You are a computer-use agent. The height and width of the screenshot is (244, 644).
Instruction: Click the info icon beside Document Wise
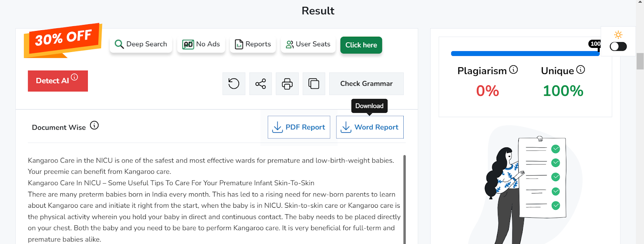(94, 125)
